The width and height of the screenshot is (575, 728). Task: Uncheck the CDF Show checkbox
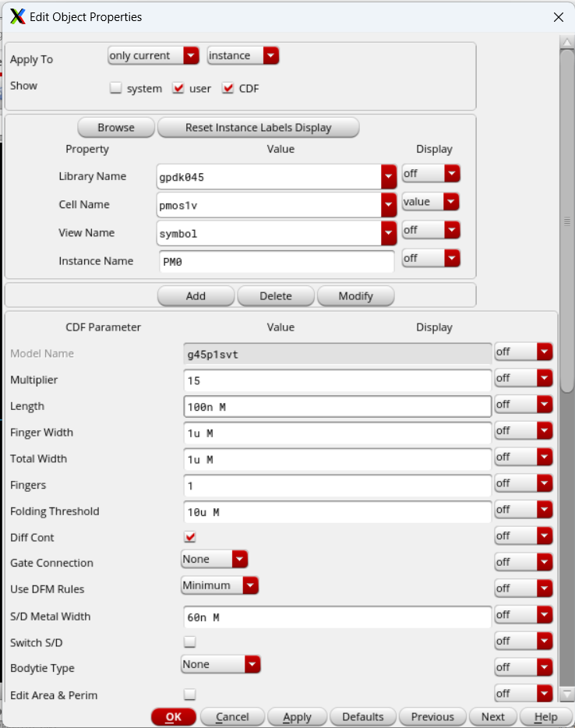tap(228, 88)
